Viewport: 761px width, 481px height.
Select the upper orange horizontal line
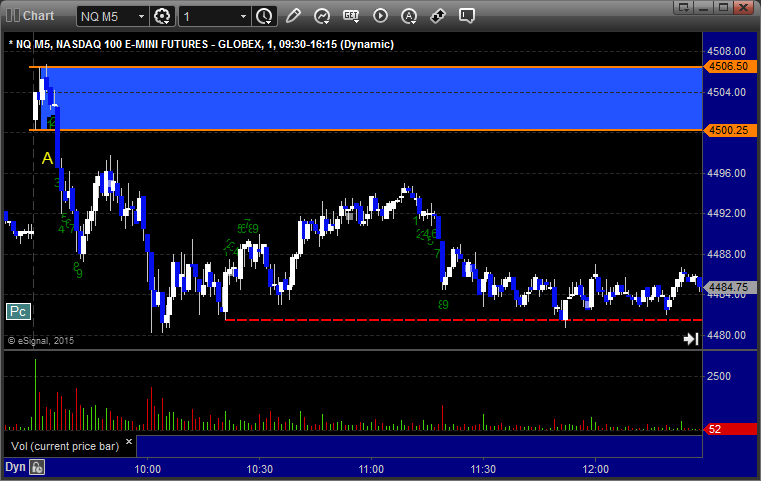click(365, 66)
